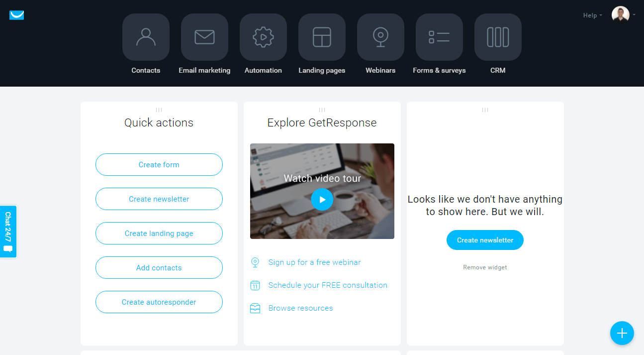644x355 pixels.
Task: Click the Create landing page button
Action: [159, 234]
